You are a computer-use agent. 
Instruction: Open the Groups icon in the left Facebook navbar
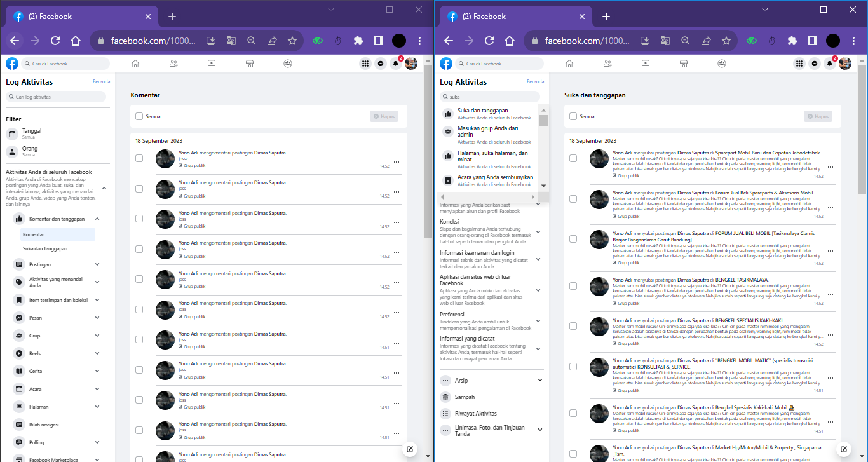coord(288,64)
